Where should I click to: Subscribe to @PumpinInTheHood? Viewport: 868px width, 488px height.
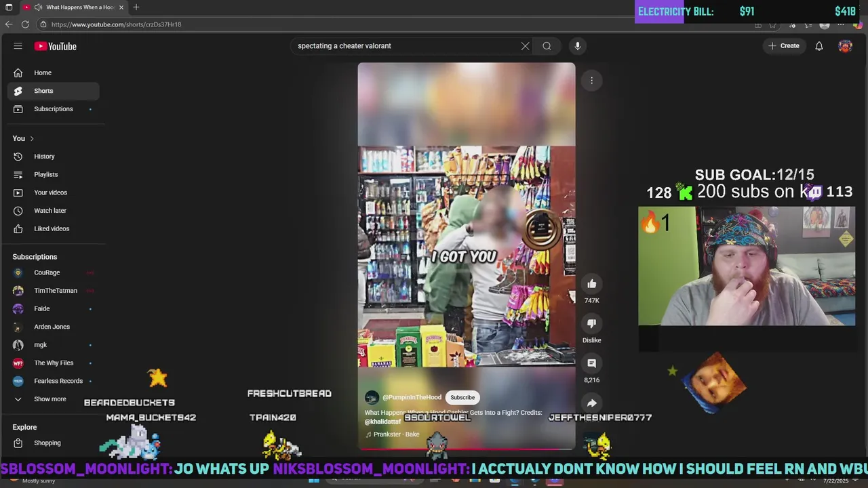coord(462,398)
